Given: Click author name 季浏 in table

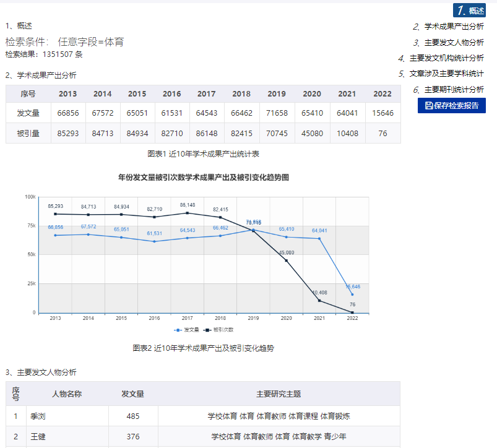Looking at the screenshot, I should 38,416.
